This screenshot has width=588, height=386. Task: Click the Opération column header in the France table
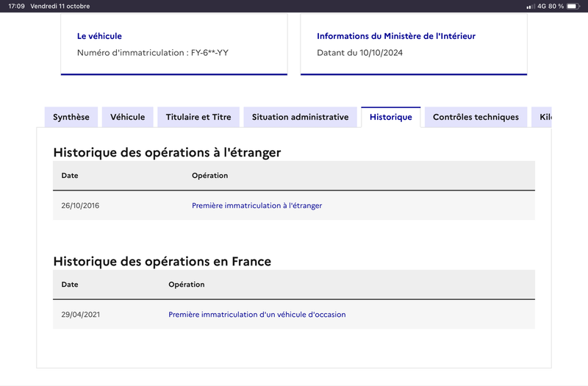(x=187, y=285)
